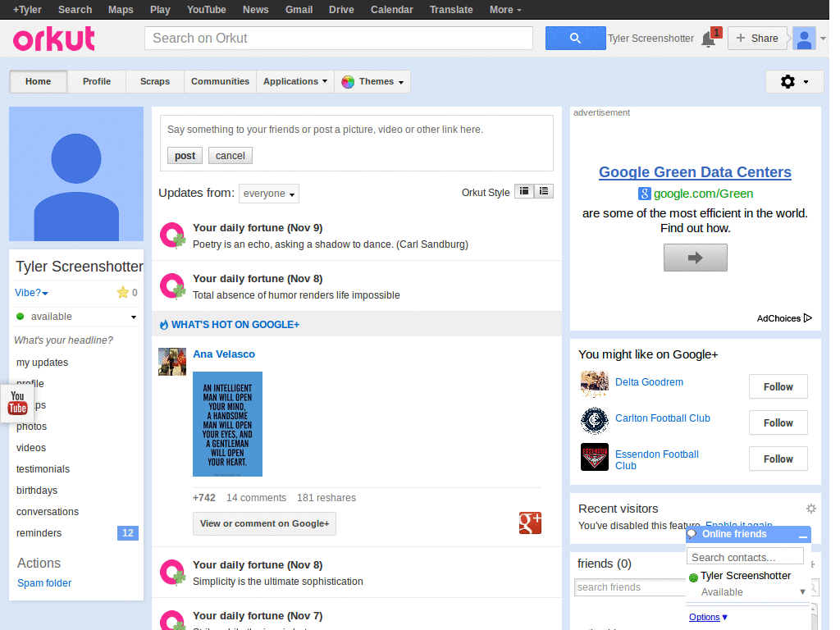Click the What's Hot flame icon
Viewport: 840px width, 630px height.
click(164, 325)
